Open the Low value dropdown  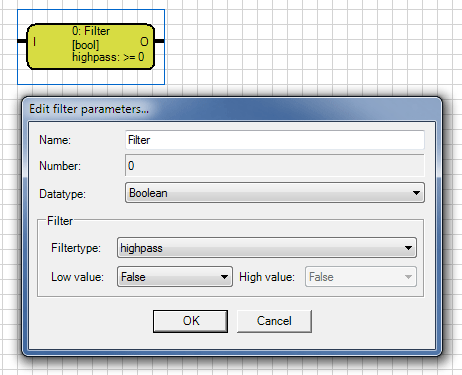pyautogui.click(x=175, y=277)
